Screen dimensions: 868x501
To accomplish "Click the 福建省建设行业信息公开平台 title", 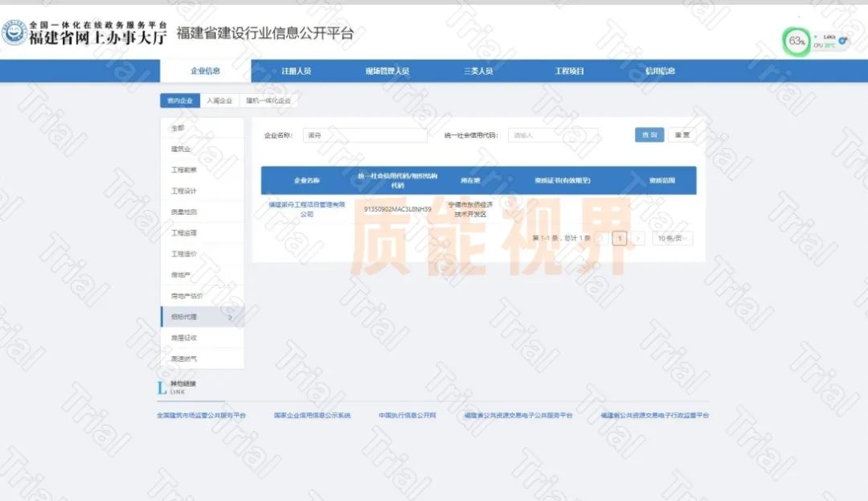I will pyautogui.click(x=265, y=33).
